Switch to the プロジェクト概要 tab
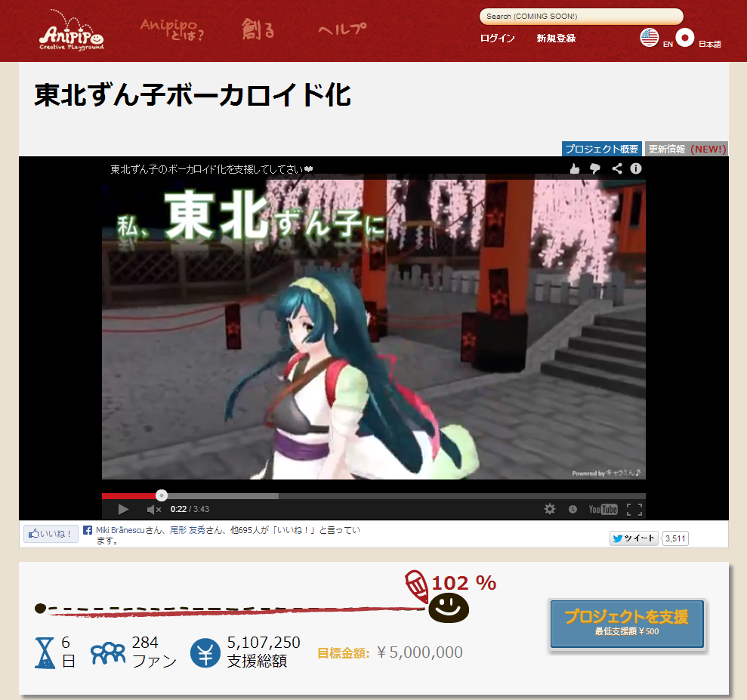The width and height of the screenshot is (747, 700). [x=602, y=149]
